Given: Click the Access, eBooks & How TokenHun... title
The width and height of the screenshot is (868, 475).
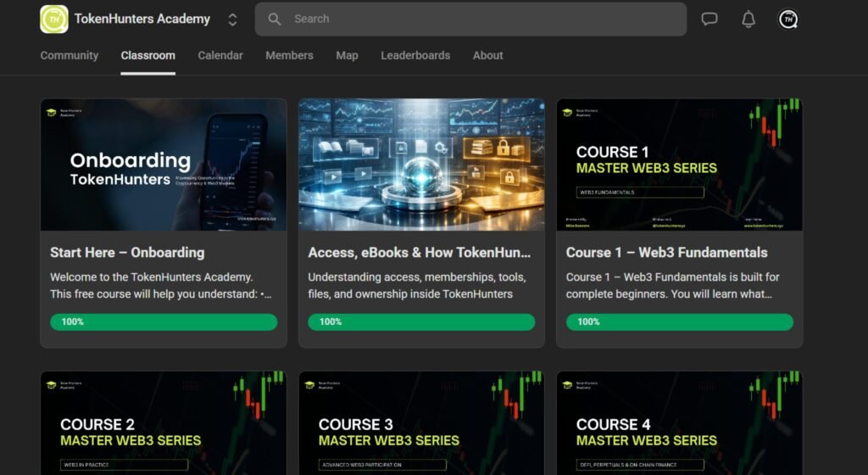Looking at the screenshot, I should [419, 253].
